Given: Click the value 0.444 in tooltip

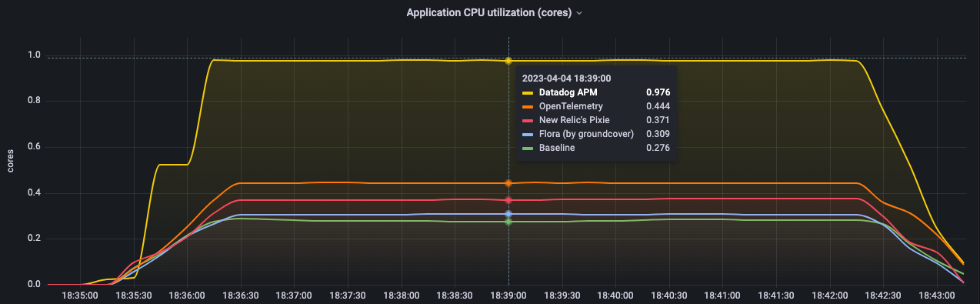Looking at the screenshot, I should (x=658, y=106).
